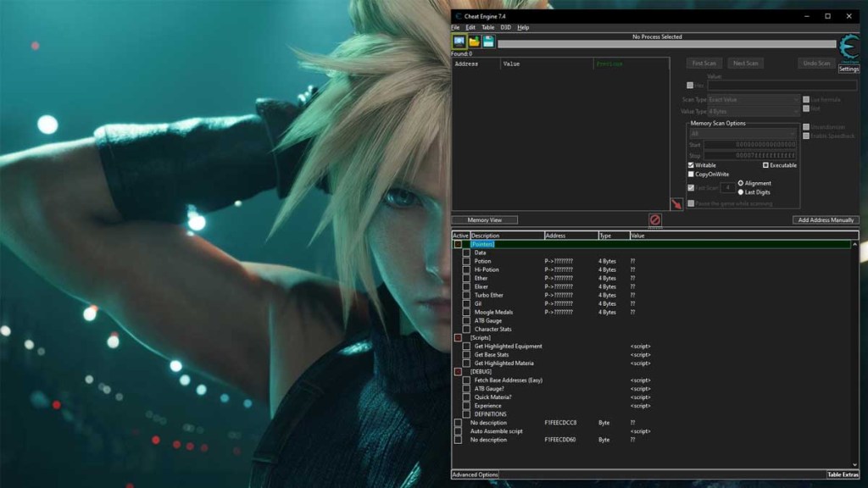Activate the Potion entry checkbox

pos(467,261)
